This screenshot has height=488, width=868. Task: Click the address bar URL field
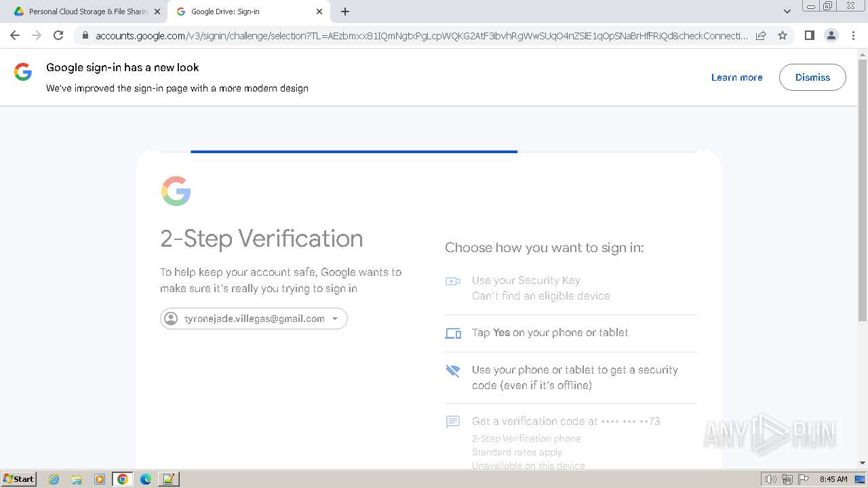click(421, 35)
